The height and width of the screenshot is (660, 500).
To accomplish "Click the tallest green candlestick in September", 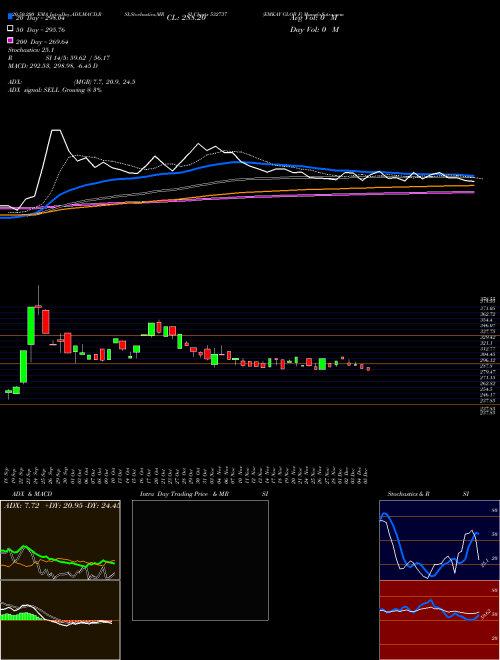I will point(31,326).
